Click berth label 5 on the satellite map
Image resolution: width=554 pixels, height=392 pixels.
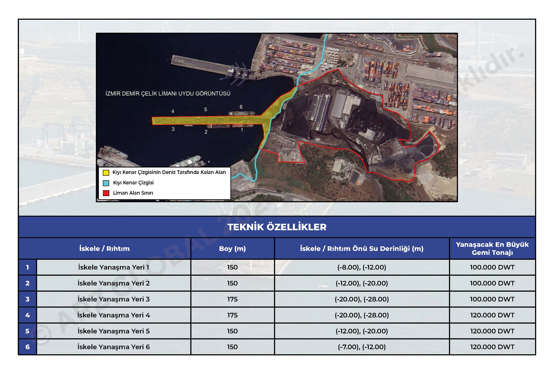(206, 110)
